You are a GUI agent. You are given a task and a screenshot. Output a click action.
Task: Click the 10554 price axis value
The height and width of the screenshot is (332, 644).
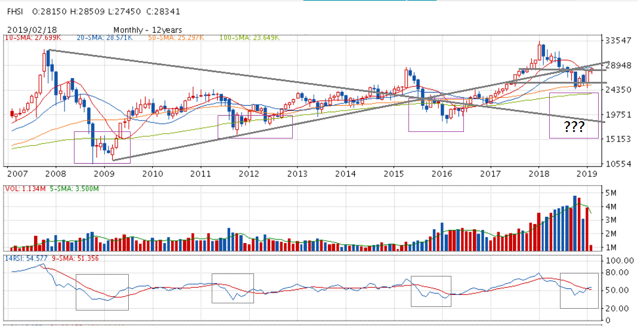tap(618, 164)
